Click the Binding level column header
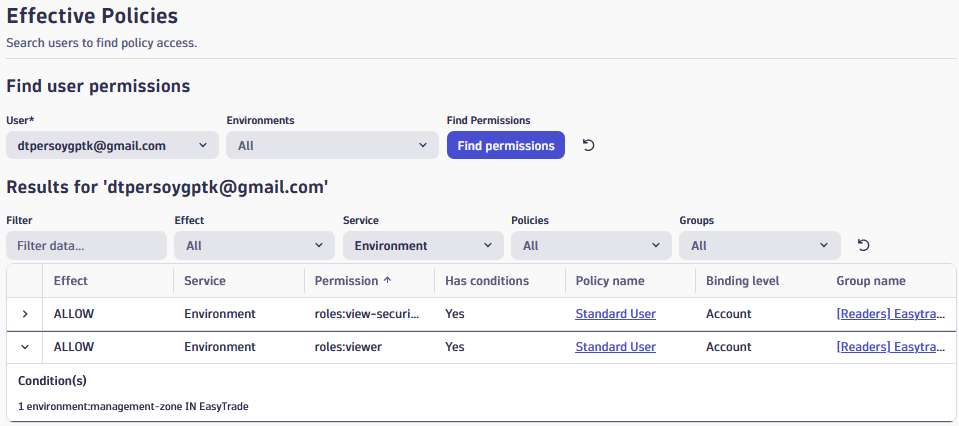 coord(742,281)
